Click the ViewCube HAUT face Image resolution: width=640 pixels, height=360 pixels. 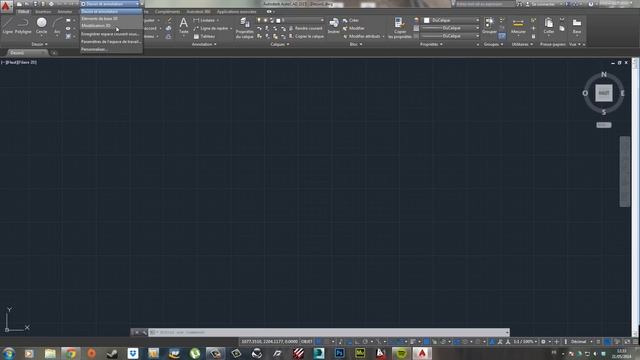pos(604,93)
